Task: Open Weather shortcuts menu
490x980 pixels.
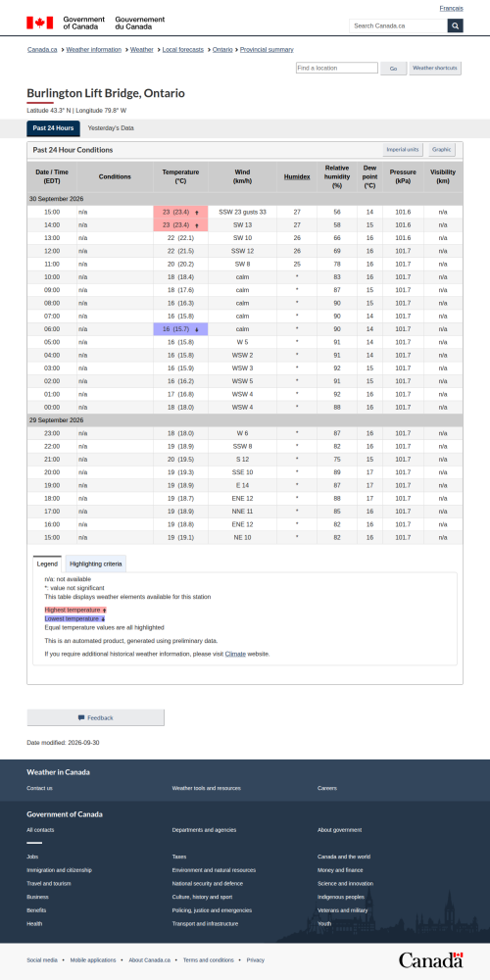Action: point(435,69)
